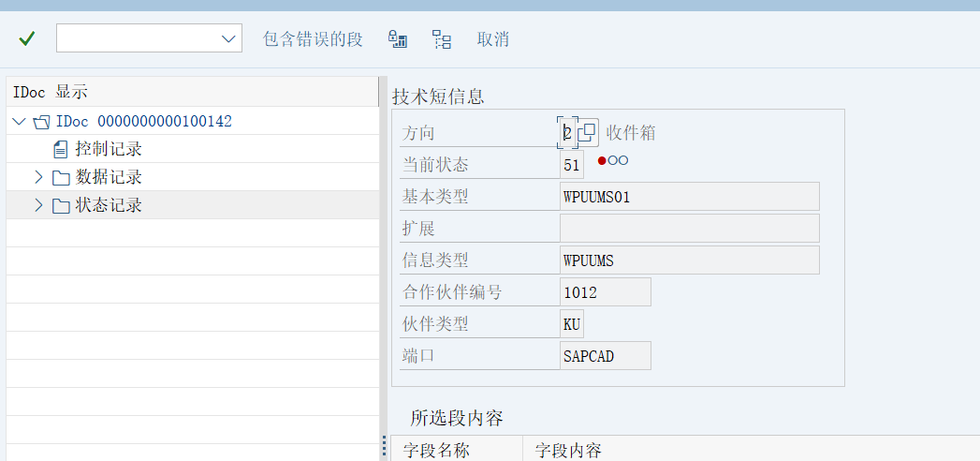Image resolution: width=980 pixels, height=461 pixels.
Task: Select the IDoc 0000000000100142 tree entry
Action: coord(144,121)
